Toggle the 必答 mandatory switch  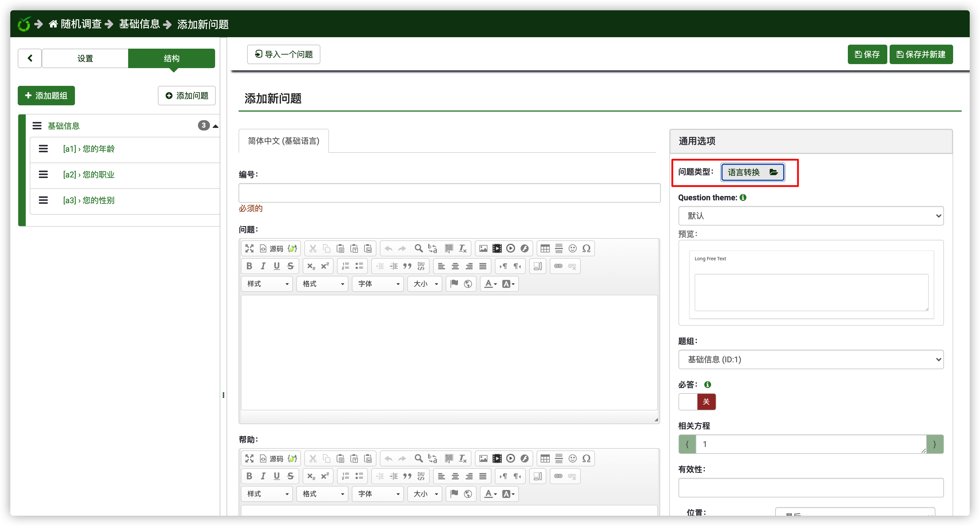point(697,402)
